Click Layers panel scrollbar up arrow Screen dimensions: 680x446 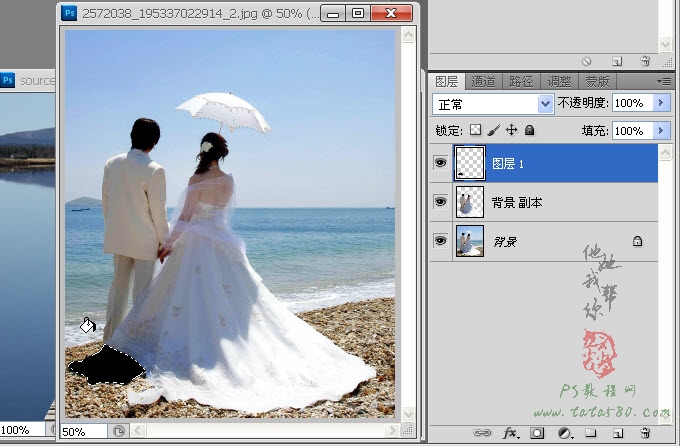665,152
